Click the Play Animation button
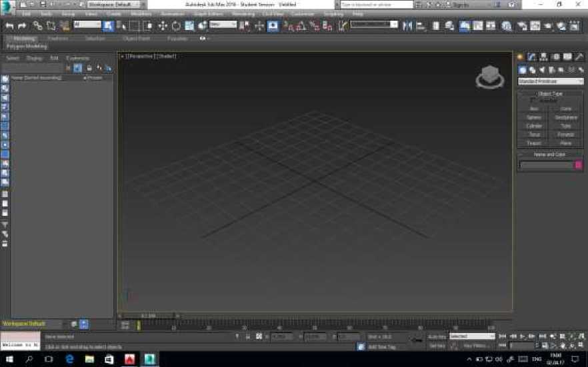The image size is (588, 367). coord(522,336)
